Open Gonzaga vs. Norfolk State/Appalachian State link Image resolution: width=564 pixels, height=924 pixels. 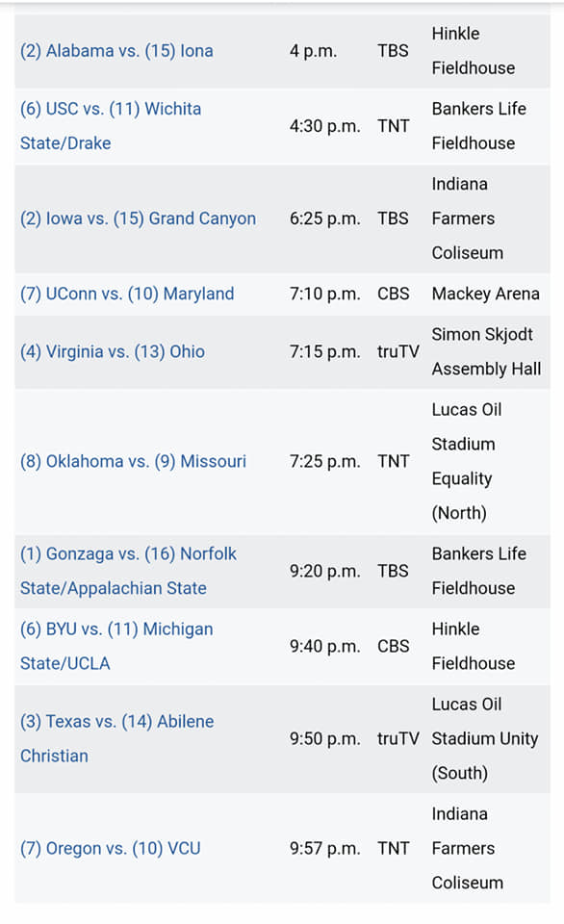128,571
